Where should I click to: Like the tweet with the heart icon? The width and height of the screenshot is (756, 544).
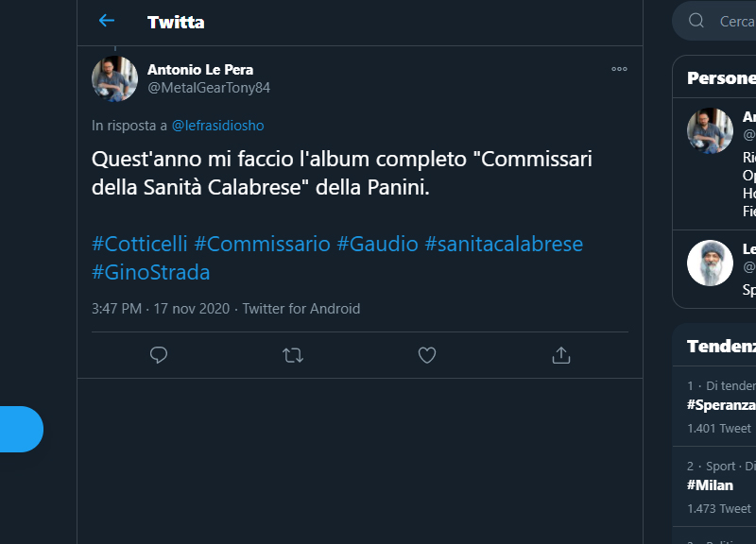427,355
